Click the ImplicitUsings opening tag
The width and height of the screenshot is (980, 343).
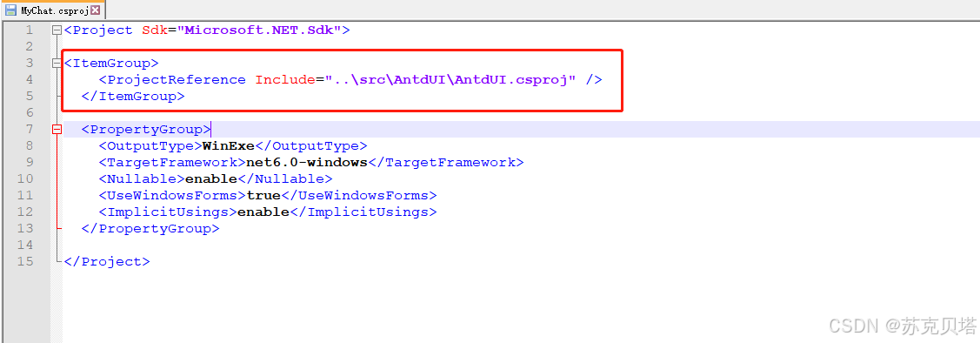pos(168,212)
